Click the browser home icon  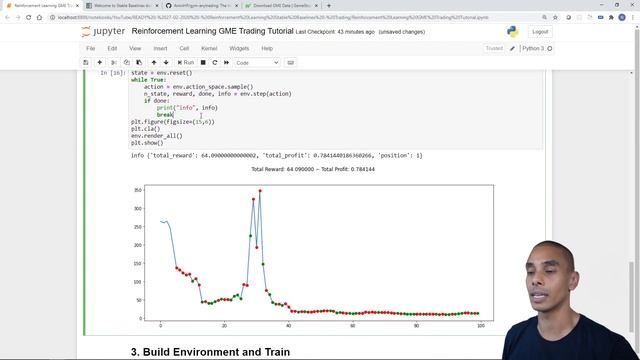click(x=39, y=18)
